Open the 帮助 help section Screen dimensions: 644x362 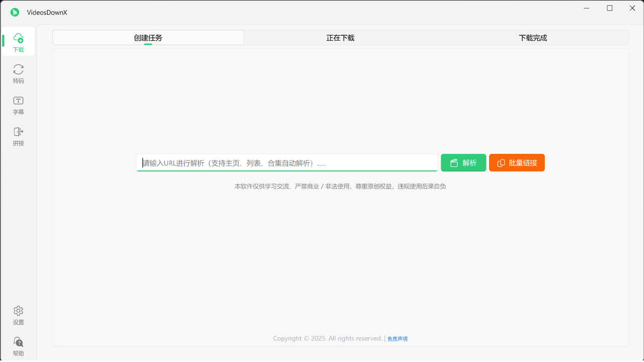pyautogui.click(x=18, y=346)
